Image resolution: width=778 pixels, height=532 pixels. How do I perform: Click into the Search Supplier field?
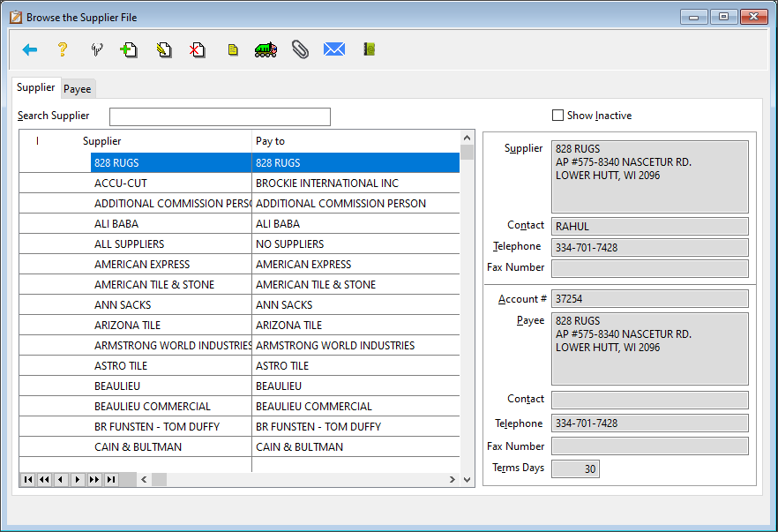[x=220, y=116]
